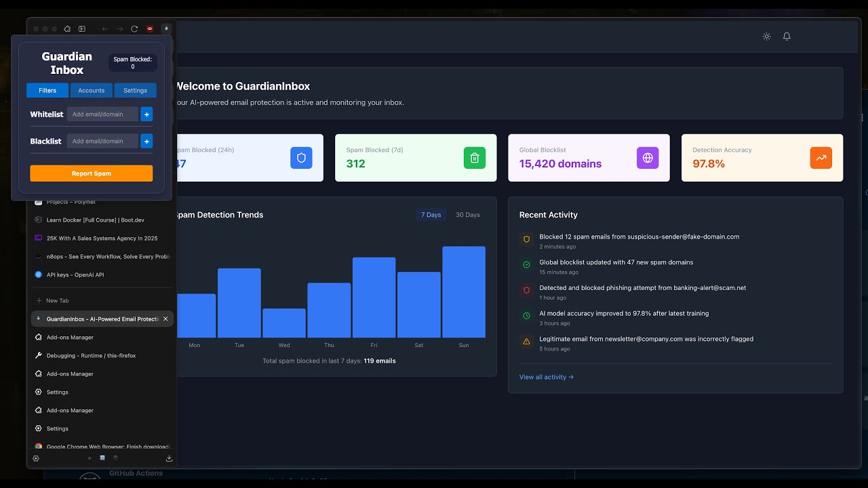Toggle the light/dark theme sun icon

tap(766, 37)
